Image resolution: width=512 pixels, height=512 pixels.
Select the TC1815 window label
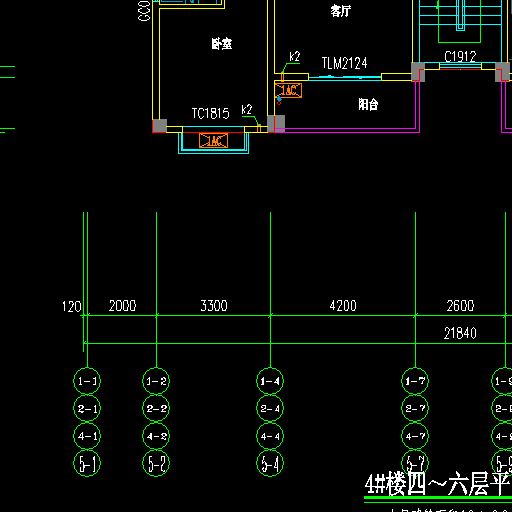coord(210,114)
